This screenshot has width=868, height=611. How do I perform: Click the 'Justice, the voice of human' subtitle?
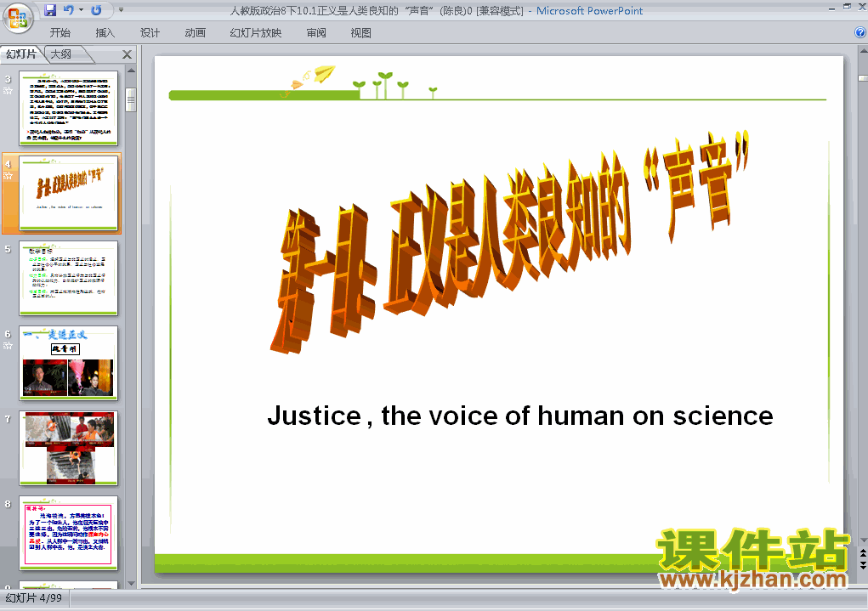coord(519,416)
